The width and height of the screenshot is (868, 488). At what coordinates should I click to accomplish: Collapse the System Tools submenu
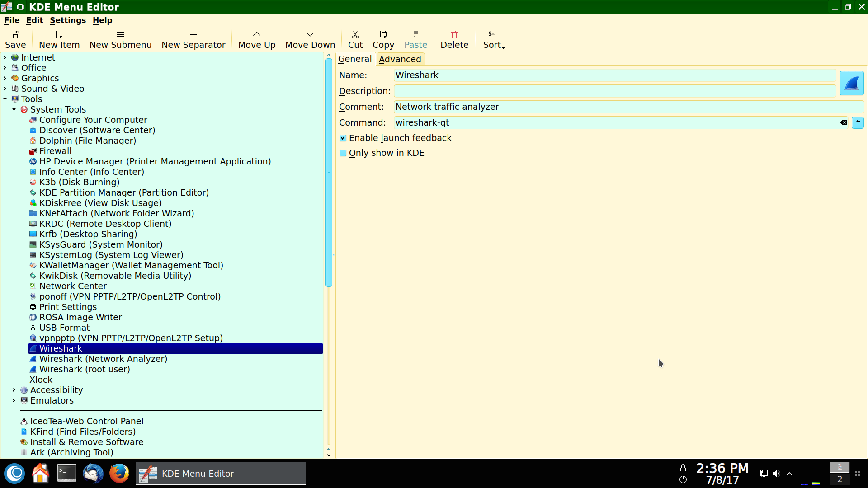pyautogui.click(x=14, y=109)
